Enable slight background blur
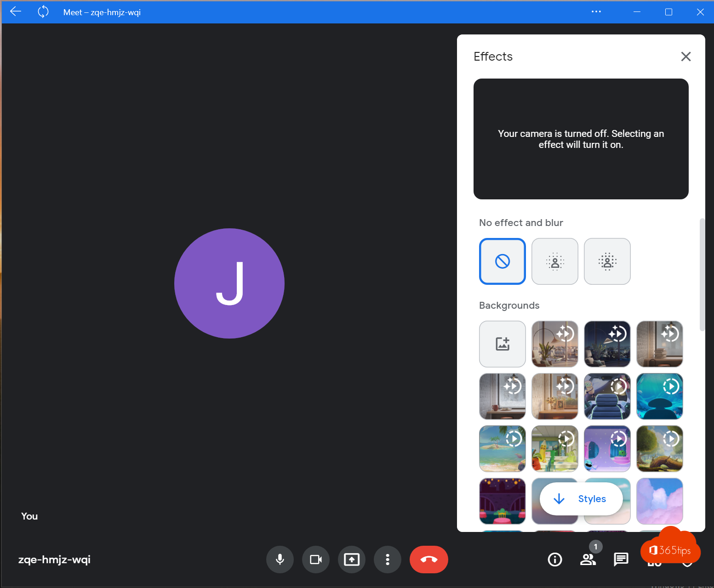The width and height of the screenshot is (714, 588). tap(554, 261)
